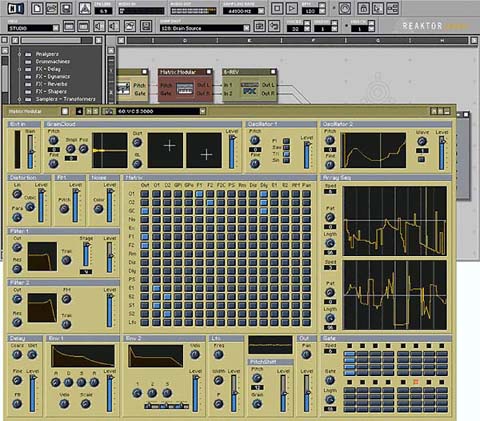Click the disk icon in second toolbar row
The image size is (480, 421).
click(146, 26)
